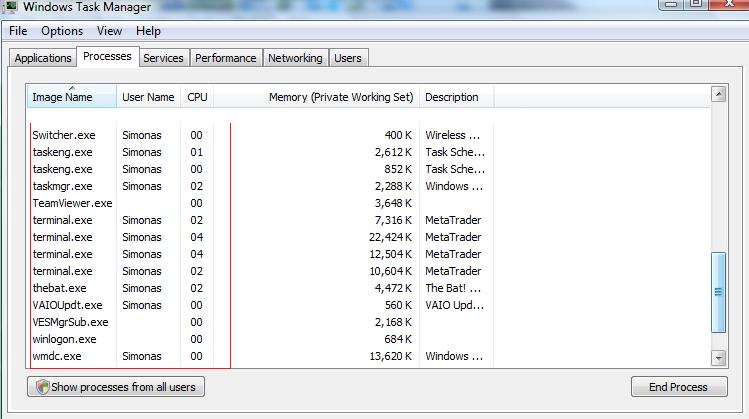
Task: Sort by CPU column header
Action: (x=197, y=97)
